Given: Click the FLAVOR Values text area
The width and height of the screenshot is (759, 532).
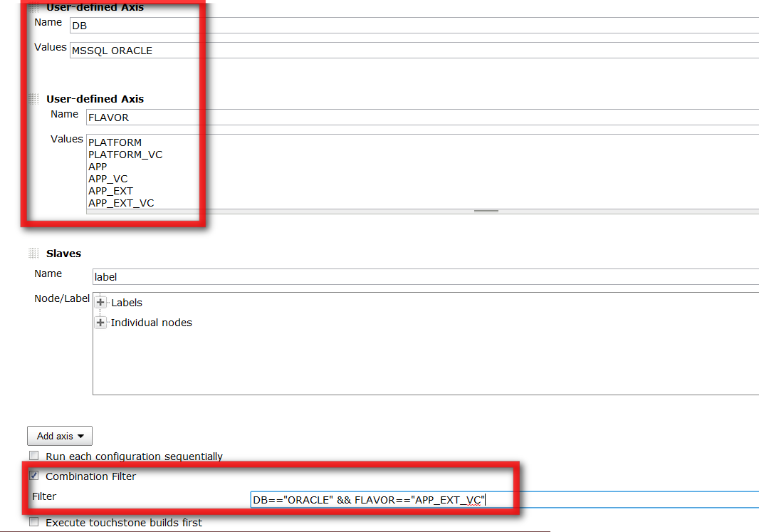Looking at the screenshot, I should click(x=423, y=172).
